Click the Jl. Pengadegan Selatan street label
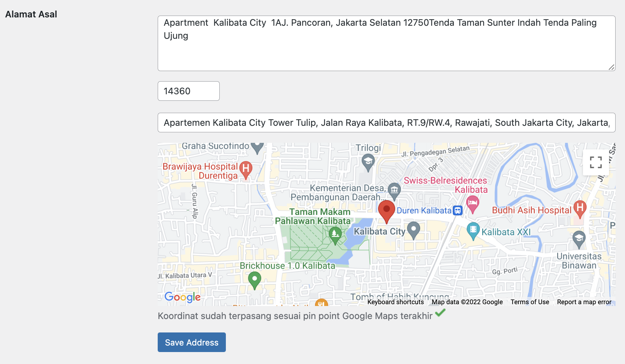 [435, 151]
